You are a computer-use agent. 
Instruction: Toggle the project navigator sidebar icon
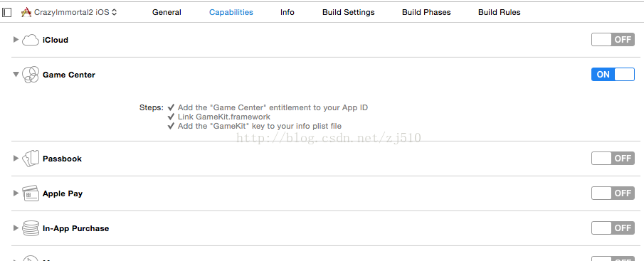pos(7,12)
